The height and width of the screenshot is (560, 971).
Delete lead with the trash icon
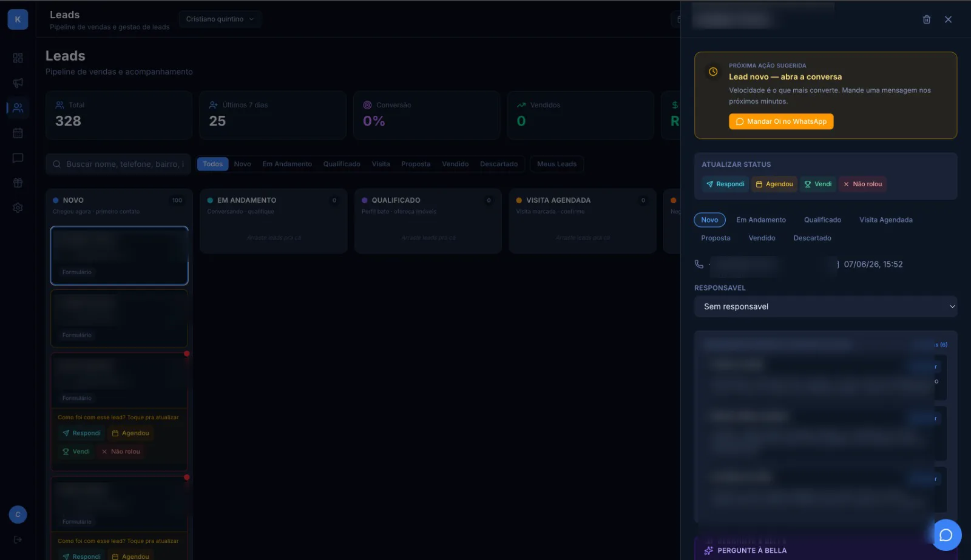[x=926, y=19]
